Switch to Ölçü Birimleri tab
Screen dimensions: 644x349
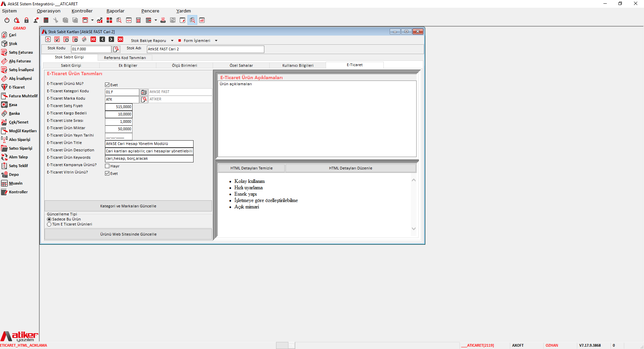184,65
